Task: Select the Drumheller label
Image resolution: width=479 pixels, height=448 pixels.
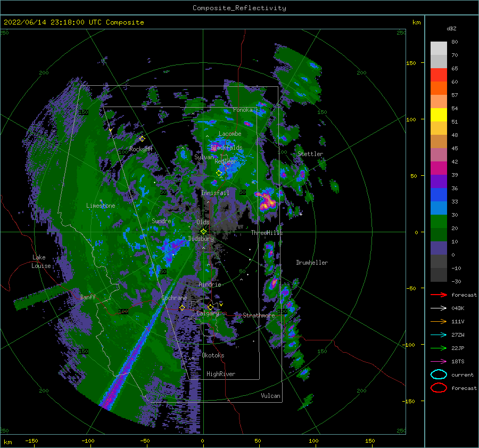Action: point(312,263)
